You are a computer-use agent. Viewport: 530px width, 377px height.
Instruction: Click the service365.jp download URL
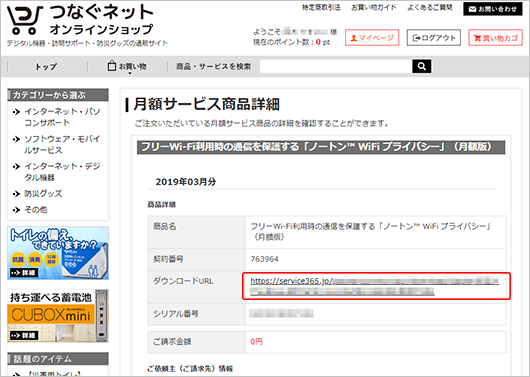pyautogui.click(x=375, y=286)
